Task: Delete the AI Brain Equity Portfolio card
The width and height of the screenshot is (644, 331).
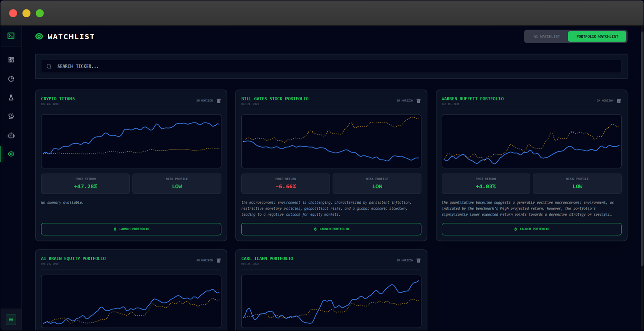Action: coord(219,260)
